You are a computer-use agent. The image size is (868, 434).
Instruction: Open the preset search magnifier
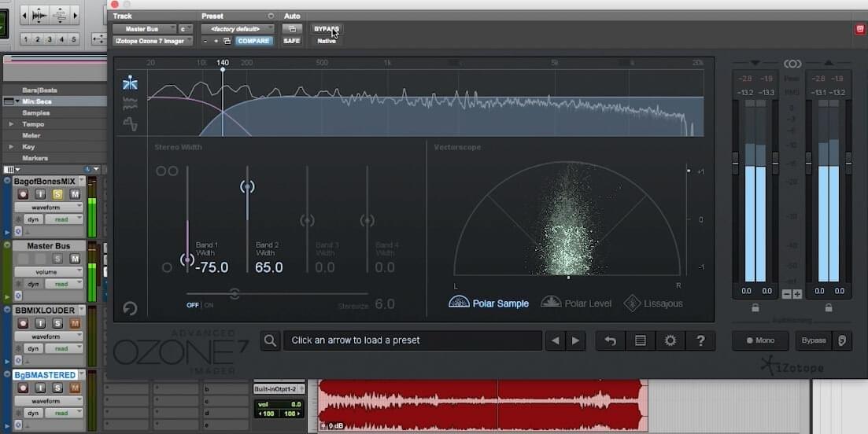point(270,340)
